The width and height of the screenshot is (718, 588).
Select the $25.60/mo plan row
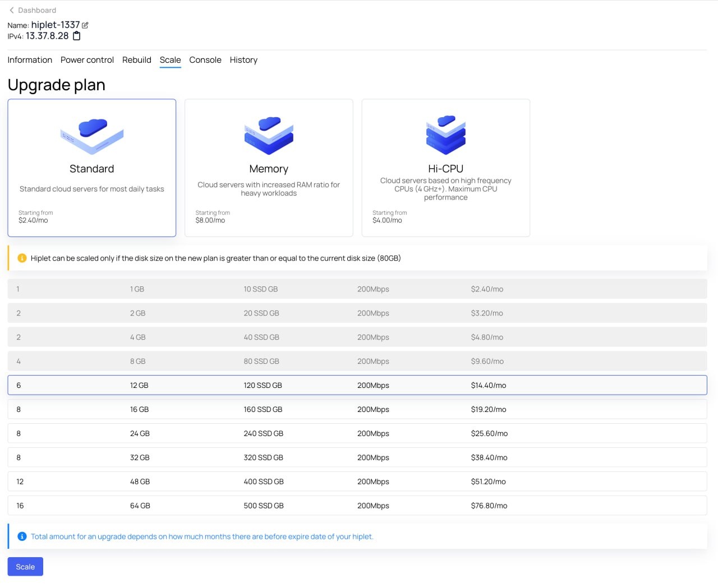click(x=357, y=433)
